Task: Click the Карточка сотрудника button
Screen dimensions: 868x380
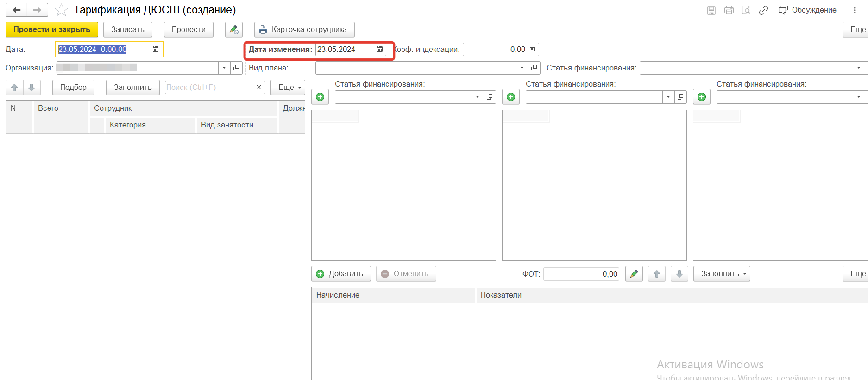Action: point(304,30)
